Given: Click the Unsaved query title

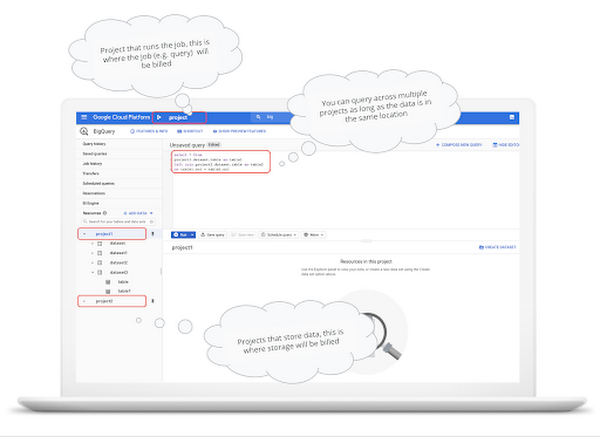Looking at the screenshot, I should (x=187, y=145).
